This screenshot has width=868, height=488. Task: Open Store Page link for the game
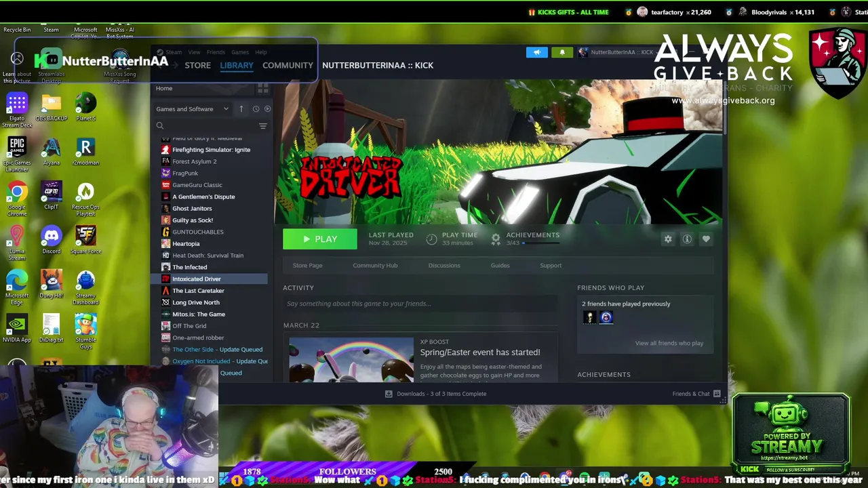click(x=307, y=266)
